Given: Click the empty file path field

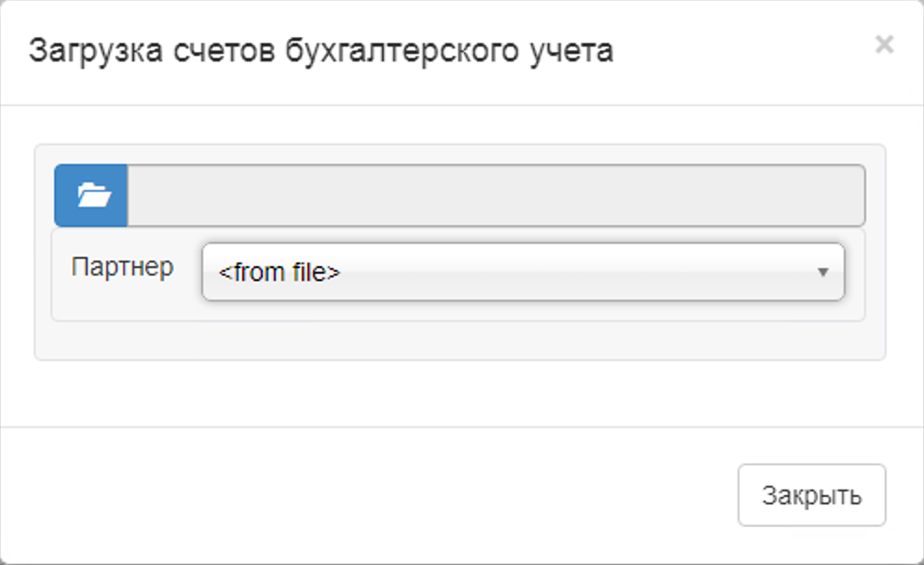Looking at the screenshot, I should pos(496,195).
